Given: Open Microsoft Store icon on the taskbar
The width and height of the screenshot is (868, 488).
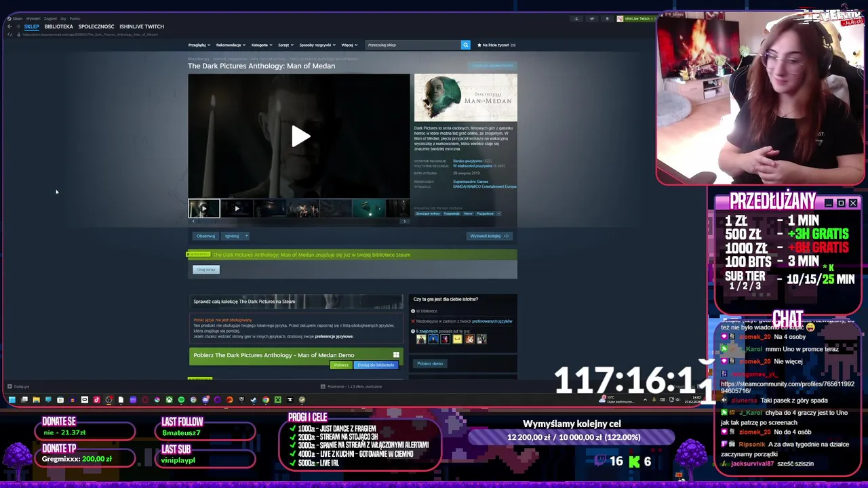Looking at the screenshot, I should [x=60, y=400].
